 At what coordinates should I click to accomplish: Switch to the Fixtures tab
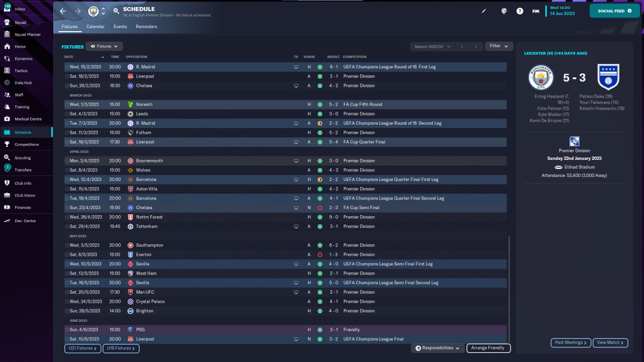70,27
